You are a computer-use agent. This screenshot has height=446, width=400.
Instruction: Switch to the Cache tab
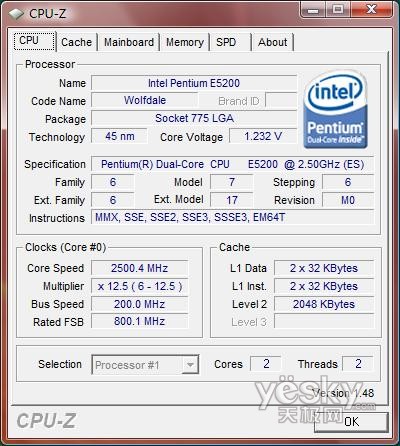(76, 42)
